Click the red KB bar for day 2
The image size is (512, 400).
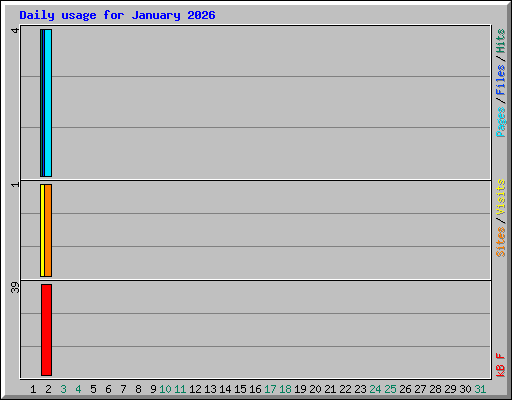[x=47, y=330]
